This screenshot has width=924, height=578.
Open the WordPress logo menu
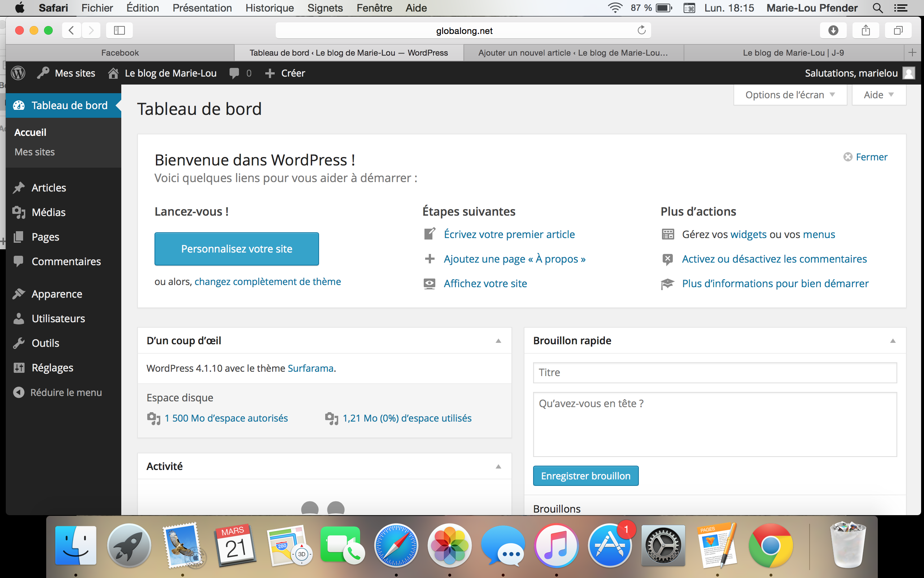click(18, 73)
